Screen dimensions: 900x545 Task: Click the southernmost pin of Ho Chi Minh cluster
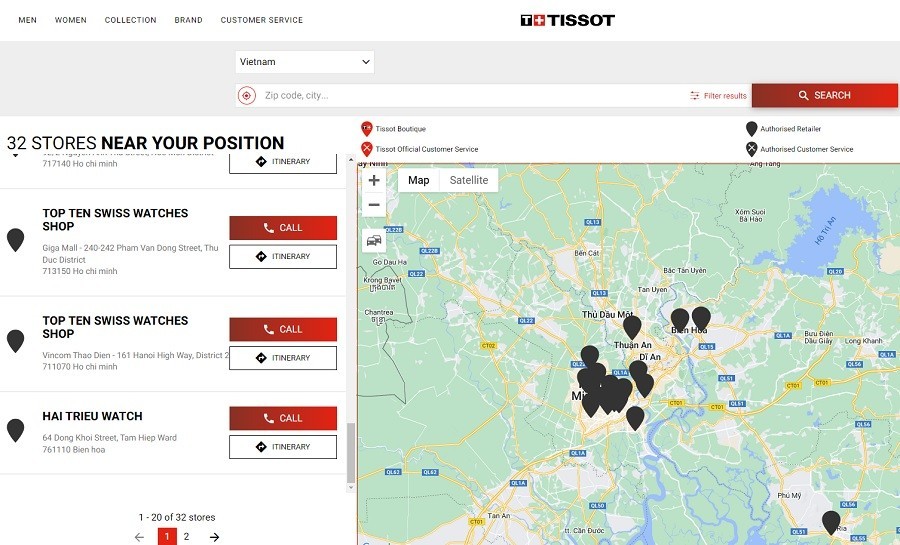635,418
